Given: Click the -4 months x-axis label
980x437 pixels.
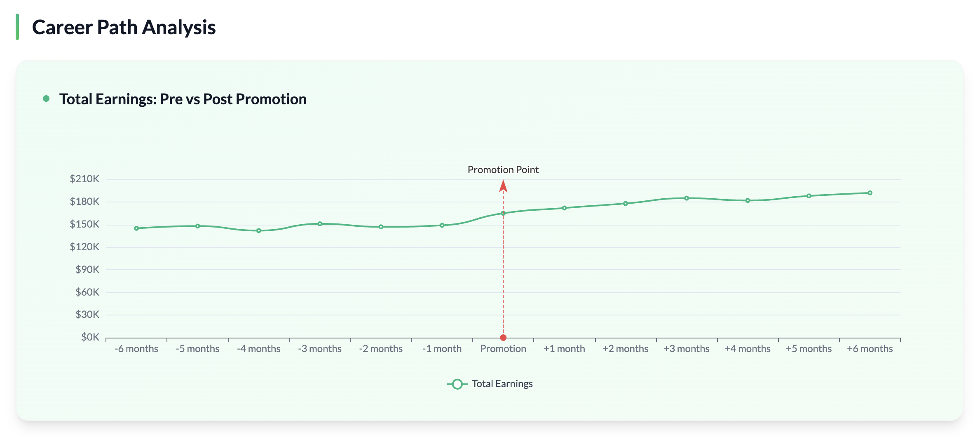Looking at the screenshot, I should coord(259,349).
